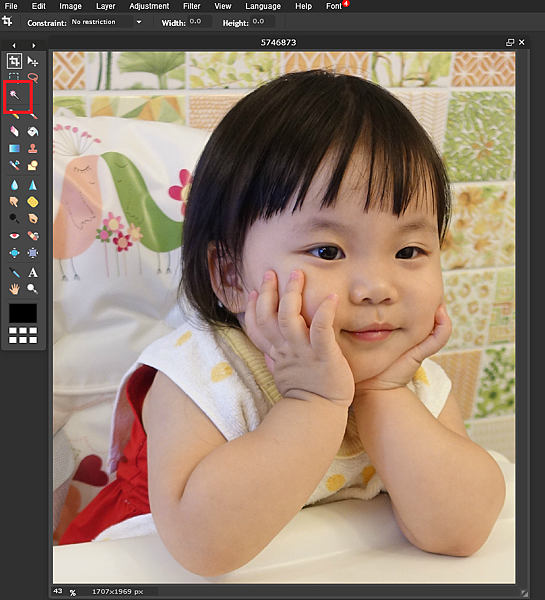Open the Edit menu
Image resolution: width=545 pixels, height=600 pixels.
point(39,6)
